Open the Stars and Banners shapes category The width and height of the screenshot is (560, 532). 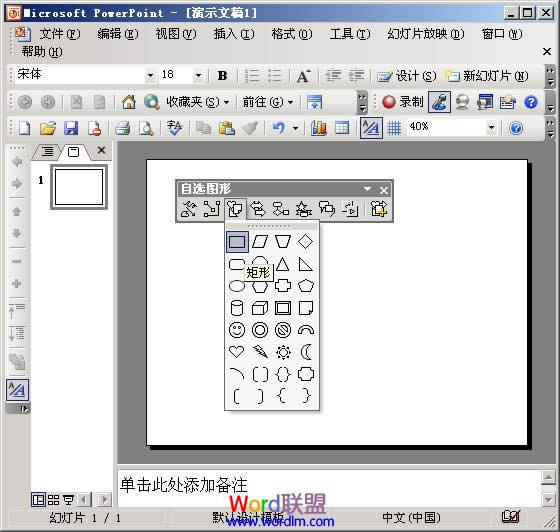304,209
